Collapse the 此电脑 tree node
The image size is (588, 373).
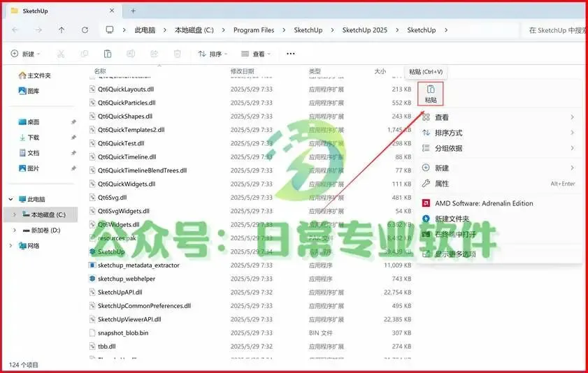[x=11, y=199]
